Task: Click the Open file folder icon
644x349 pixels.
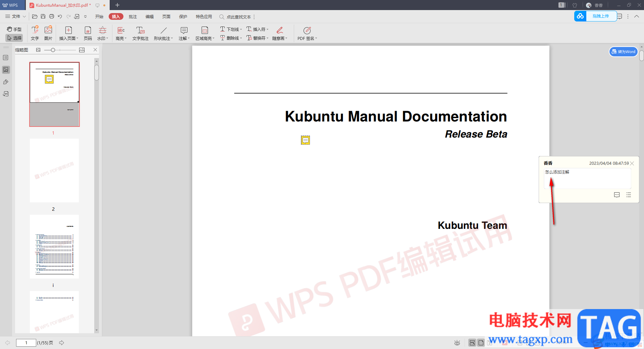Action: [x=35, y=16]
